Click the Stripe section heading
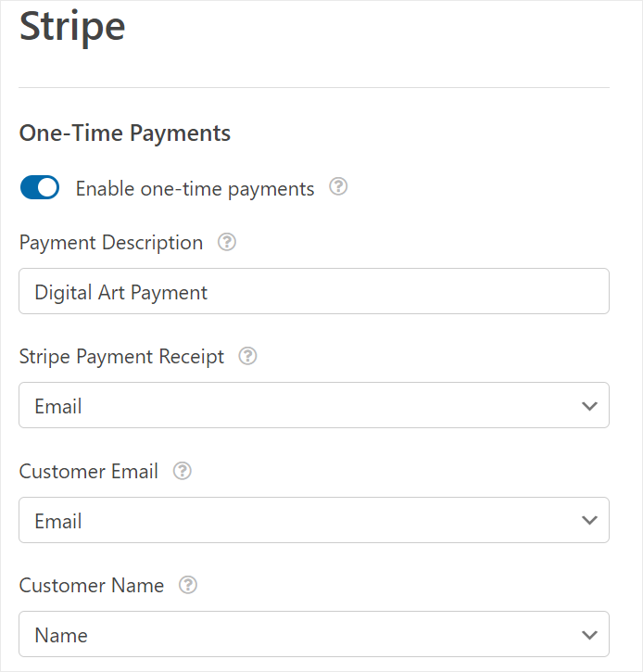Image resolution: width=643 pixels, height=672 pixels. click(72, 26)
